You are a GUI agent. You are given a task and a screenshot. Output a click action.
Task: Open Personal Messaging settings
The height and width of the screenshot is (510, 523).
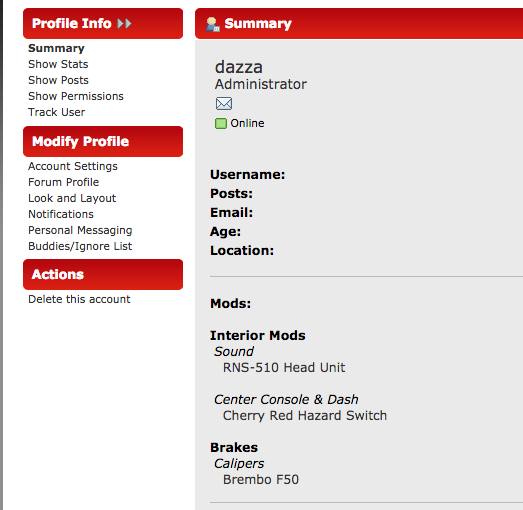(x=80, y=230)
